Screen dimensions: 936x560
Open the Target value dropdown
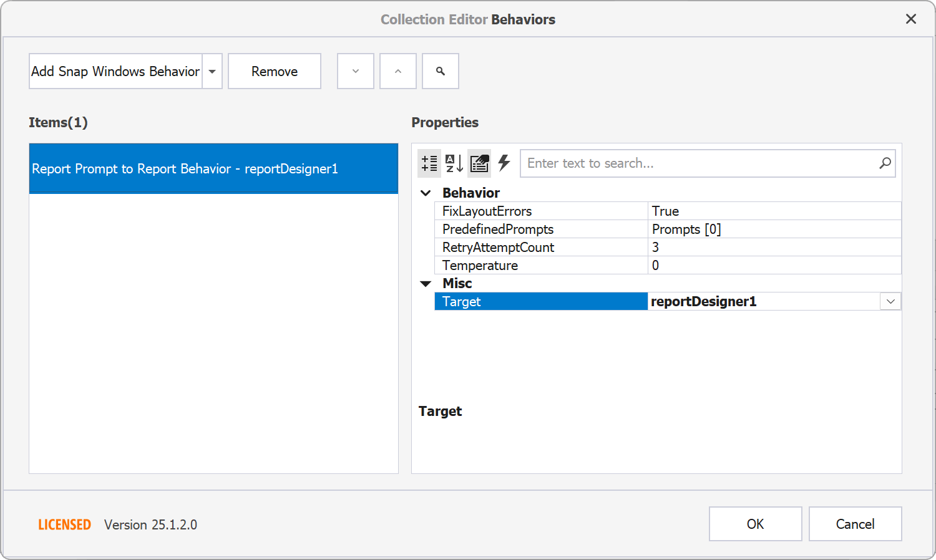pos(890,301)
